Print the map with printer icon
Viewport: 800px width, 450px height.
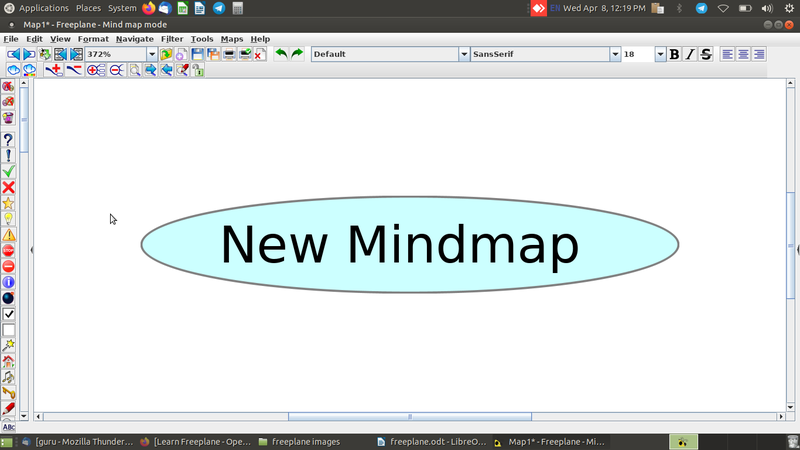(229, 54)
